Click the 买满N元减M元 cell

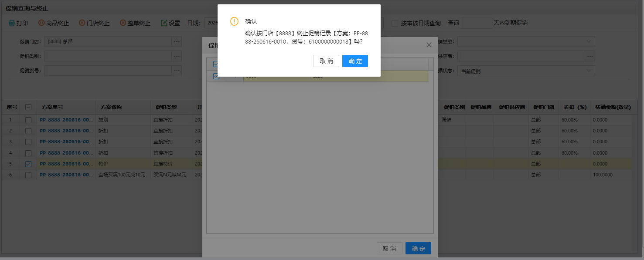coord(171,175)
